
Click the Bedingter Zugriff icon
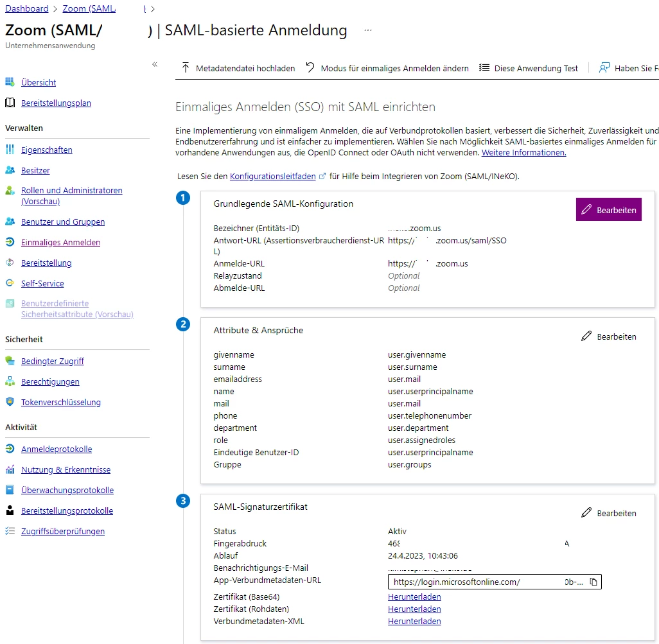(10, 360)
